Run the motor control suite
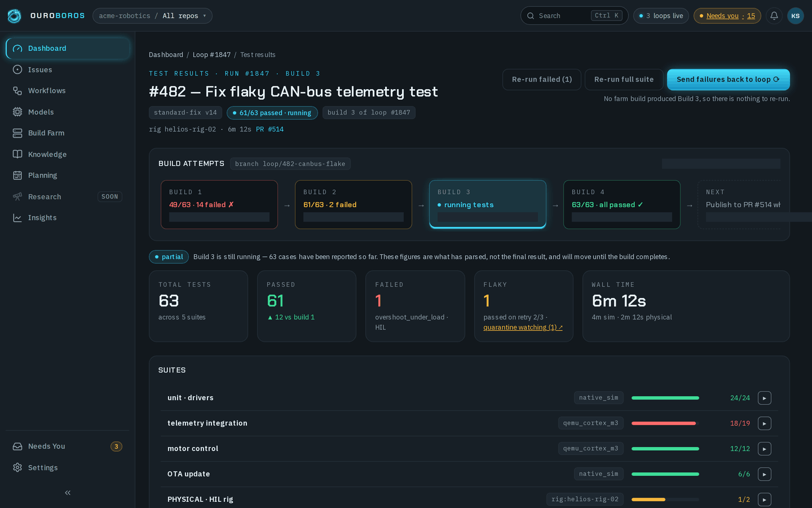Viewport: 812px width, 508px height. (764, 449)
